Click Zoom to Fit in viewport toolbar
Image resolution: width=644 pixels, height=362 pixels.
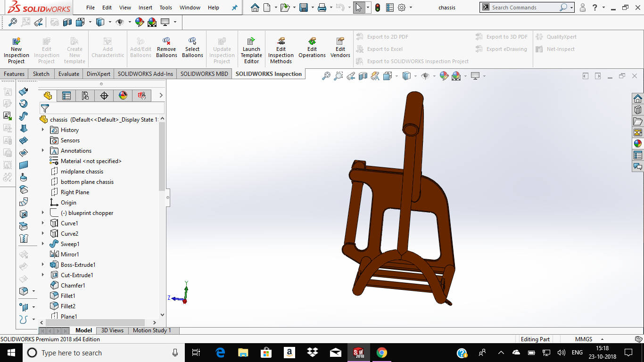point(326,76)
